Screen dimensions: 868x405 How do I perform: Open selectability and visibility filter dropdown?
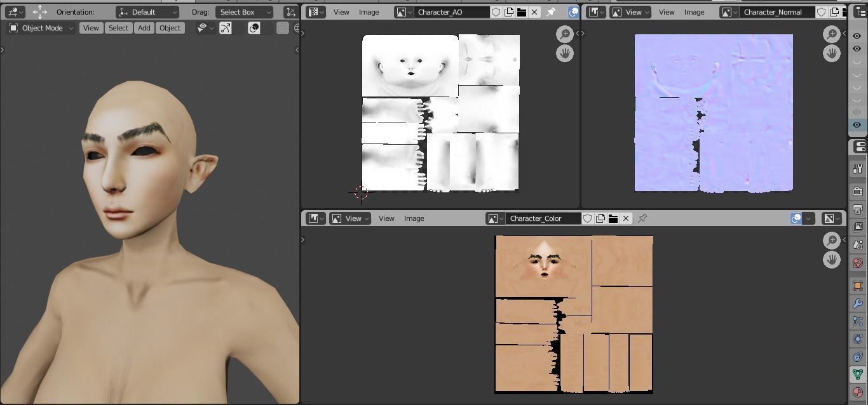click(205, 28)
